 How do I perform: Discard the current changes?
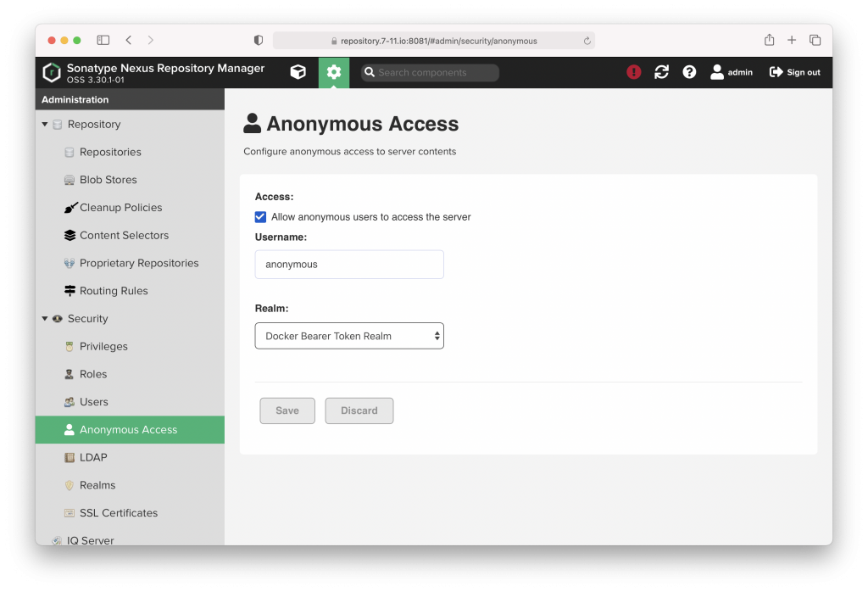[x=359, y=410]
